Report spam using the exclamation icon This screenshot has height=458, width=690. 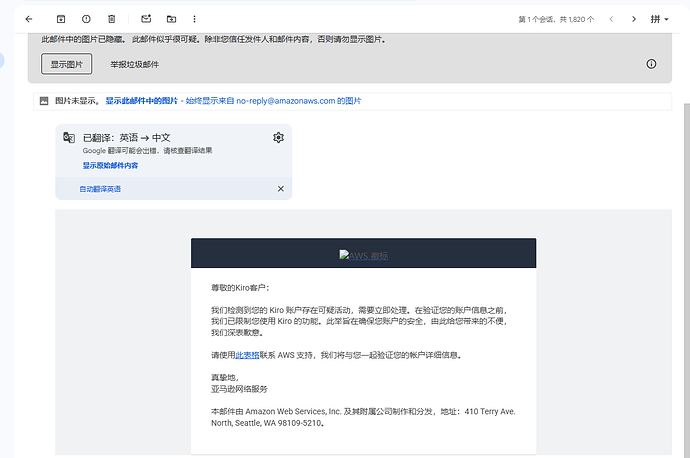86,19
